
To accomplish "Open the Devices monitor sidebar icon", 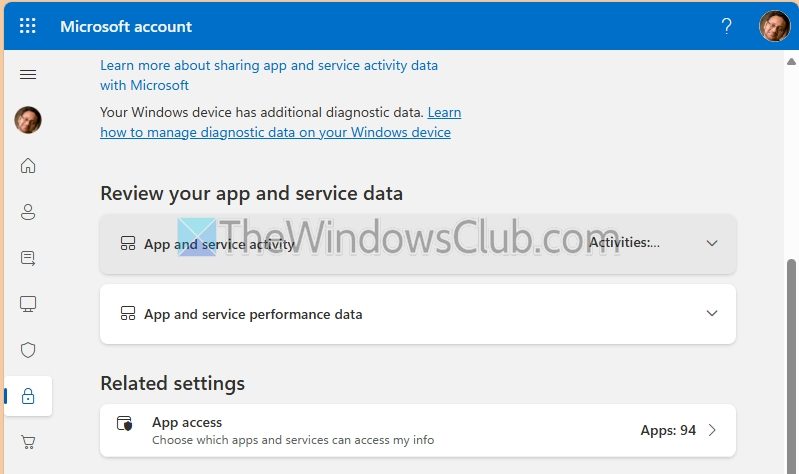I will (28, 304).
